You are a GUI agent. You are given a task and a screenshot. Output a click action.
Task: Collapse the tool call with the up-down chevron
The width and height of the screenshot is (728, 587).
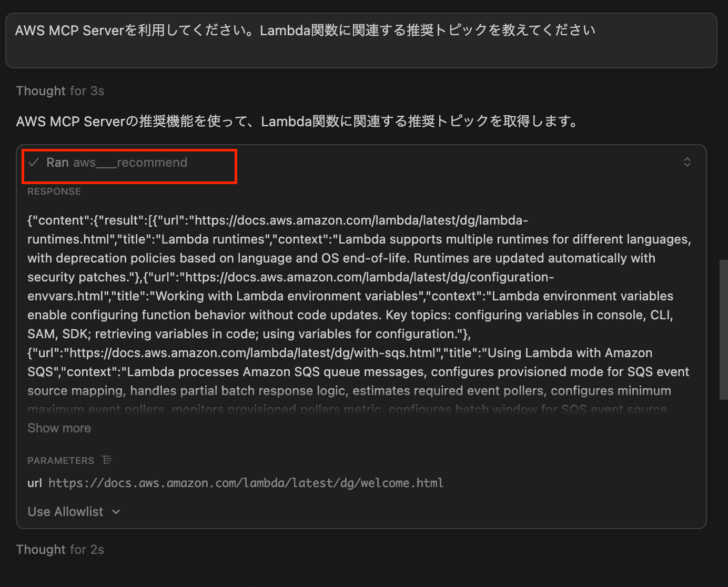tap(687, 162)
